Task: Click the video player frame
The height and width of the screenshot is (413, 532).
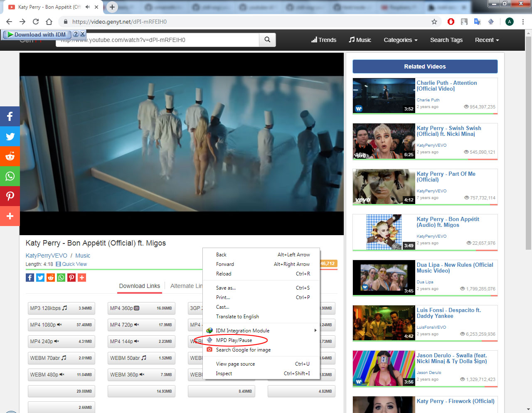Action: click(x=182, y=144)
